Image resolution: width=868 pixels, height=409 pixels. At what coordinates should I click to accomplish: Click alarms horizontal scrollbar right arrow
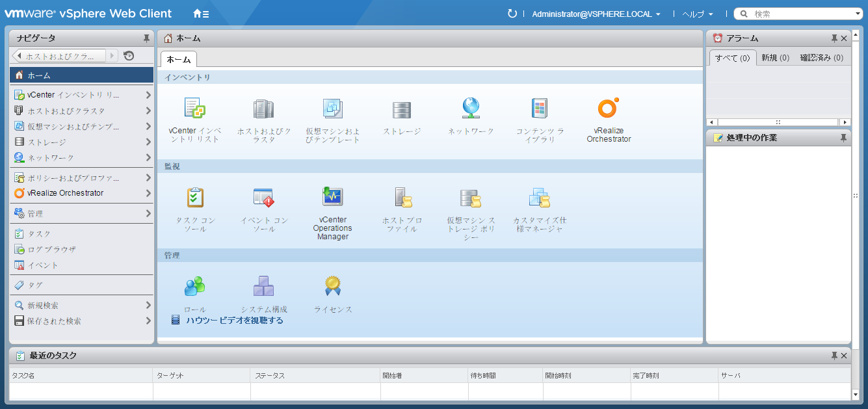[x=845, y=122]
